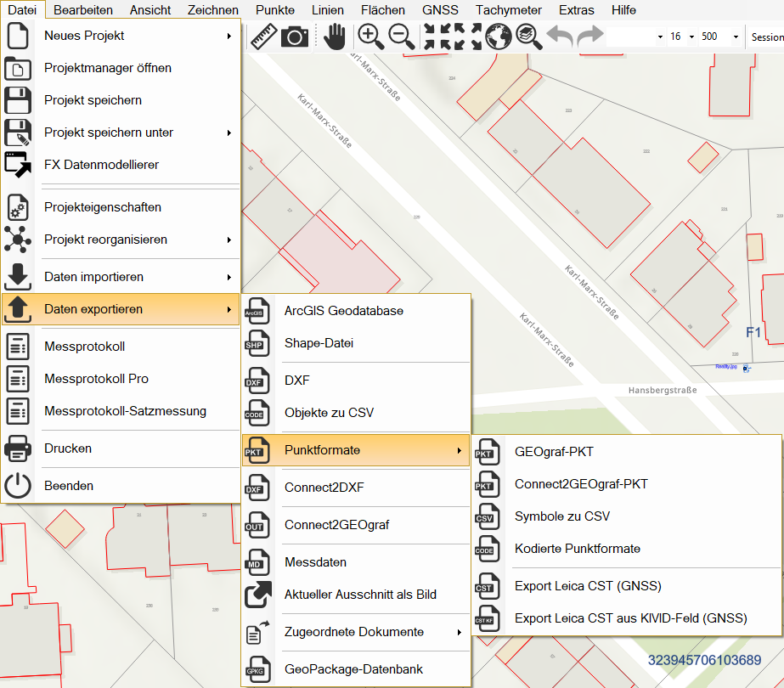Open the GNSS menu
Image resolution: width=784 pixels, height=688 pixels.
[x=439, y=10]
